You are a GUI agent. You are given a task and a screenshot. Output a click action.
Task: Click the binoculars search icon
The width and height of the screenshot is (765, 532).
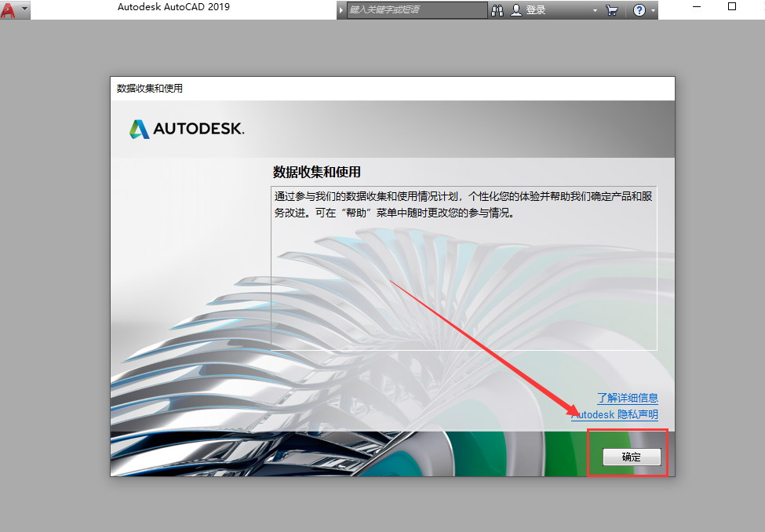click(x=497, y=10)
